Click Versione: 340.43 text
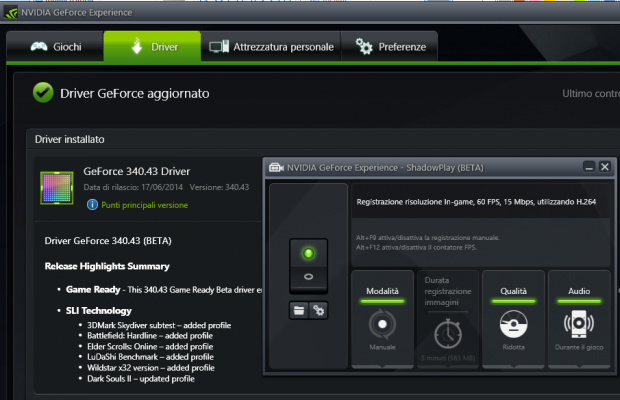This screenshot has height=400, width=620. (x=219, y=187)
